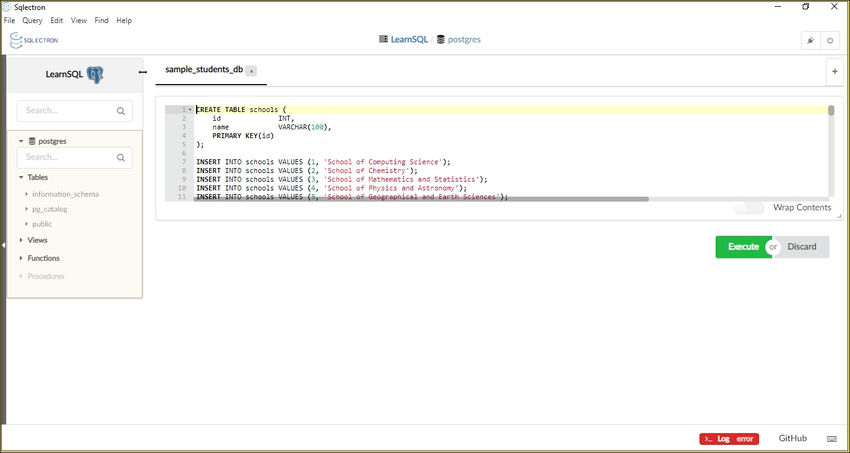Click the magnifier in the postgres item search
The height and width of the screenshot is (453, 850).
coord(120,158)
